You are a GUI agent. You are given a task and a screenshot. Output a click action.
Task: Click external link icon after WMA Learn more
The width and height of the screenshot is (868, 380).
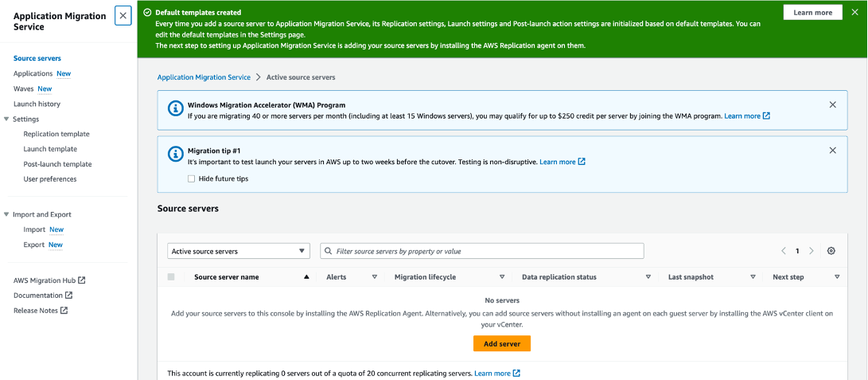766,116
